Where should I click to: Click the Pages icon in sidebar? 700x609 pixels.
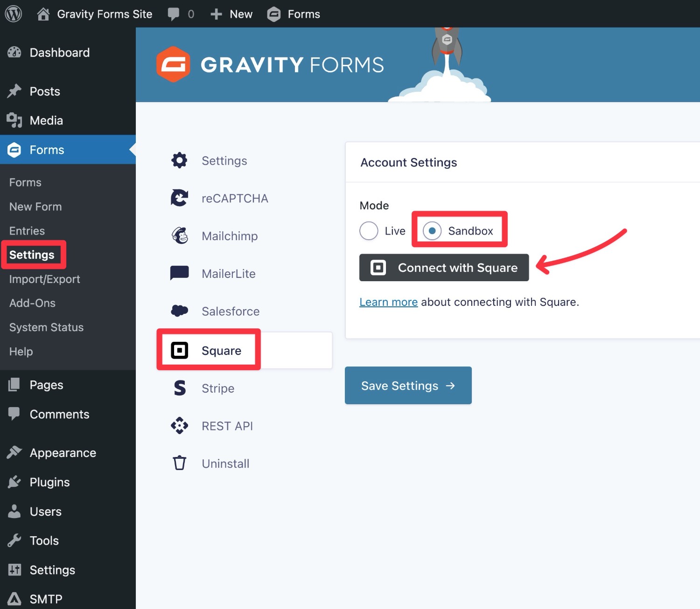click(x=14, y=385)
